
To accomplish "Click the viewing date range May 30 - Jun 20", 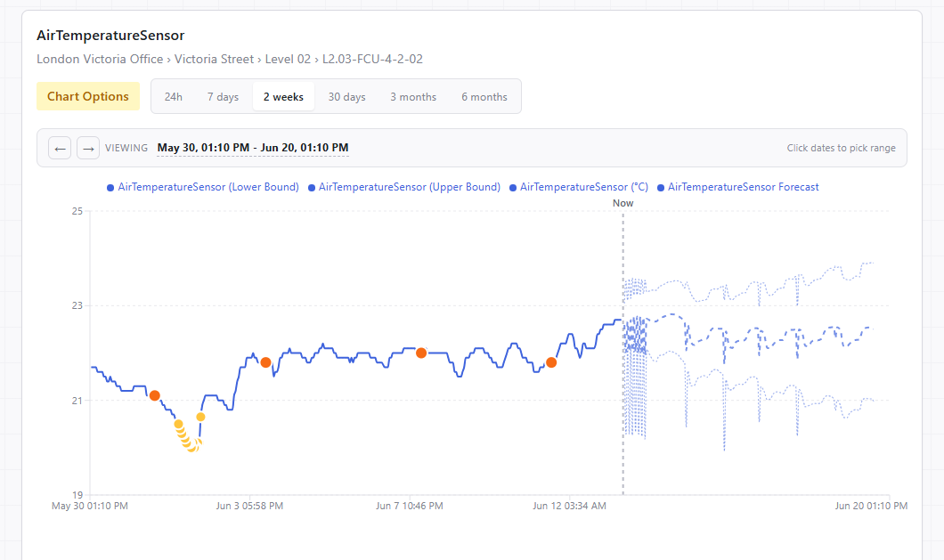I will [253, 148].
